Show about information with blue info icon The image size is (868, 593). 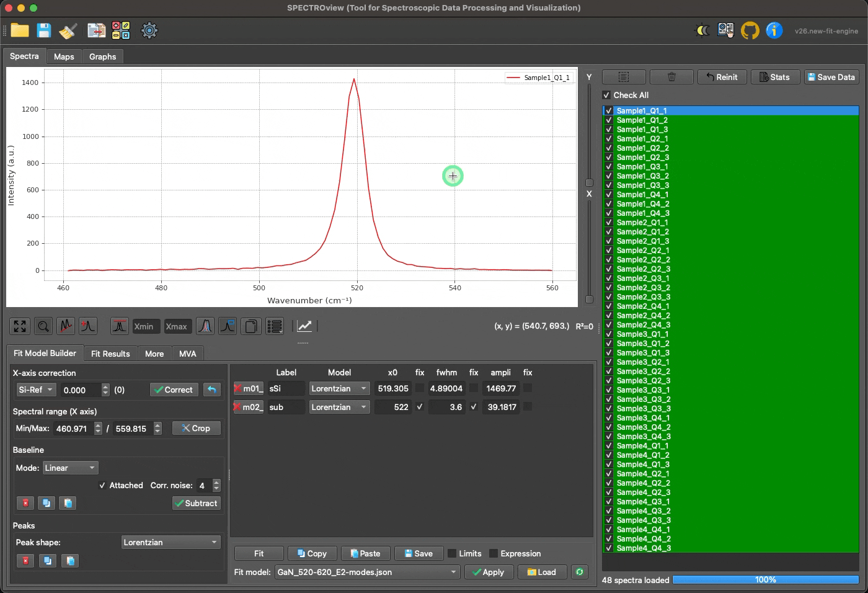[x=774, y=30]
